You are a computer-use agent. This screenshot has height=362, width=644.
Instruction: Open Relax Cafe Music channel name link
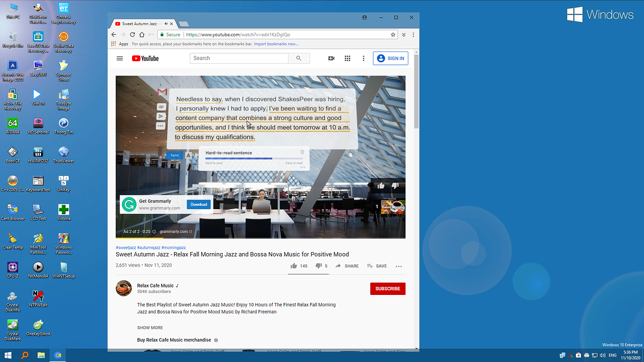pyautogui.click(x=156, y=286)
